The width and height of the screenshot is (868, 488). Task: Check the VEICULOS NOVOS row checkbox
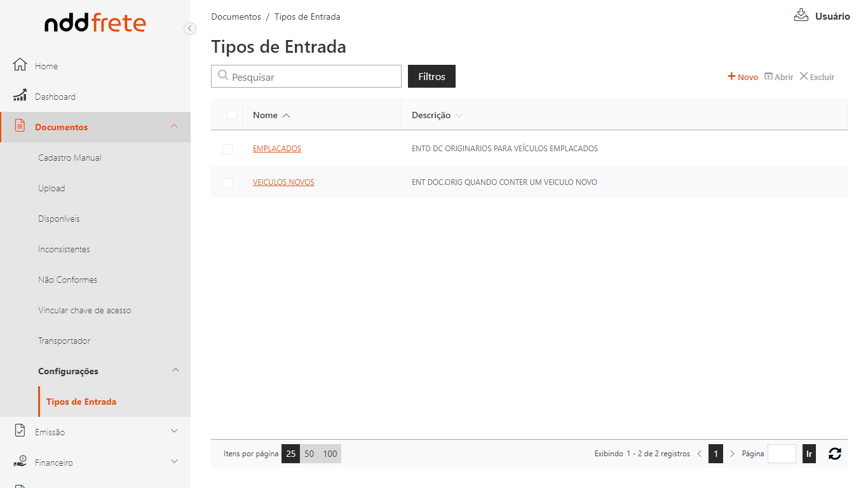pyautogui.click(x=227, y=182)
